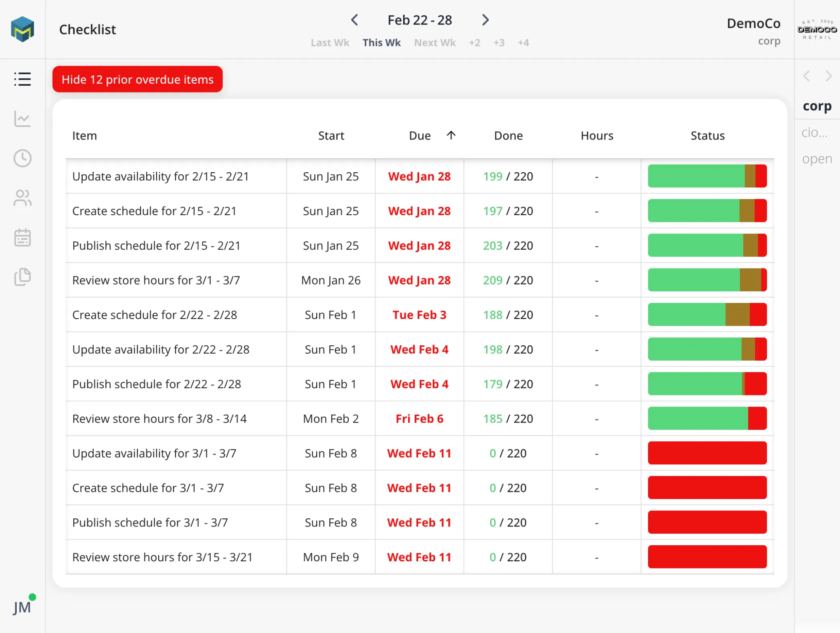Open 'Review store hours for 3/8 - 3/14'
Image resolution: width=840 pixels, height=633 pixels.
[159, 419]
